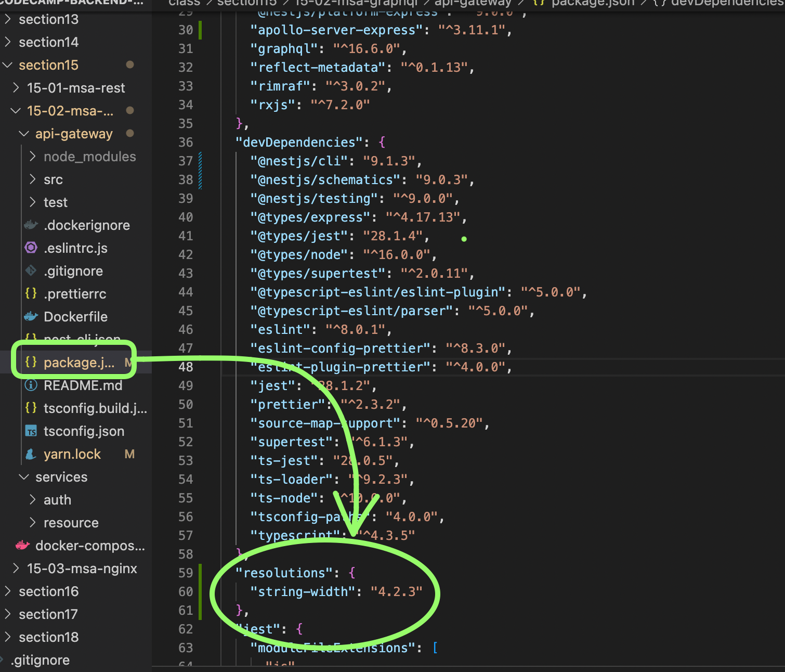Click the tsconfig.build.json braces icon
Screen dimensions: 785x672
(31, 408)
